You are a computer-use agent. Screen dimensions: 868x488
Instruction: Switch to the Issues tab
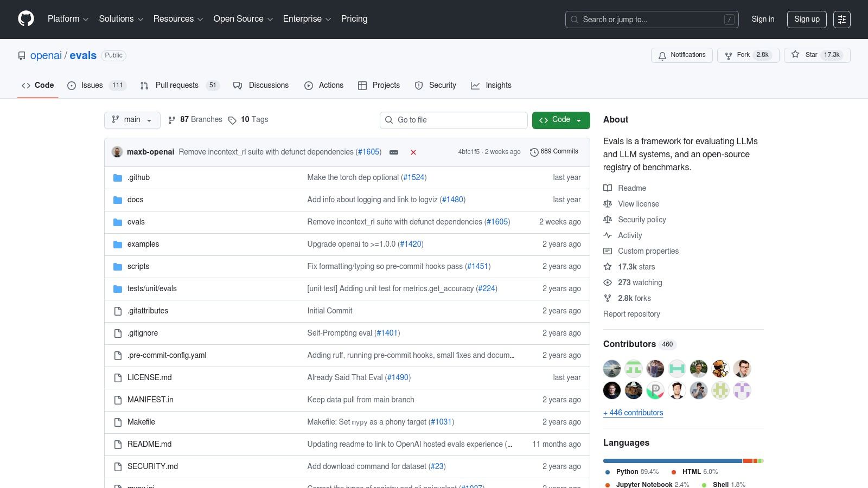[x=97, y=85]
